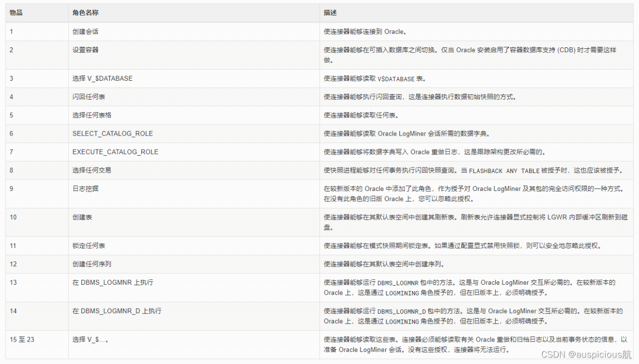Click the EXECUTE_CATALOG_ROLE entry

click(x=115, y=152)
